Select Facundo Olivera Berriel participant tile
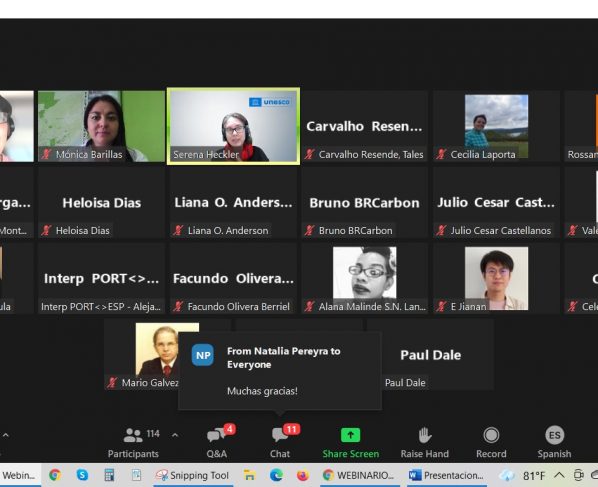This screenshot has width=598, height=487. 233,279
